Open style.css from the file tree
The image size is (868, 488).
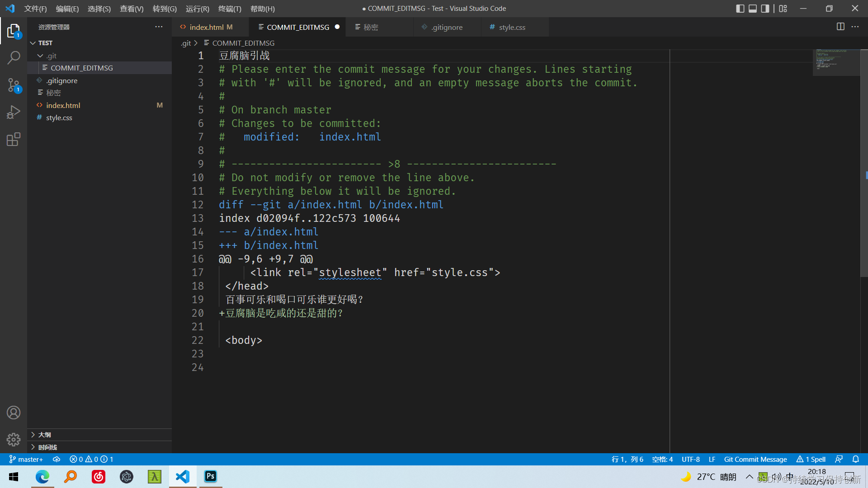pos(99,117)
